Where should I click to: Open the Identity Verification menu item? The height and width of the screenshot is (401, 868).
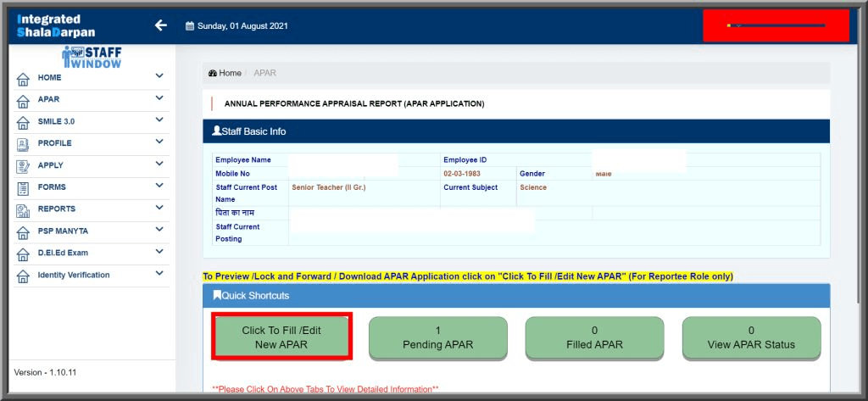pyautogui.click(x=73, y=275)
